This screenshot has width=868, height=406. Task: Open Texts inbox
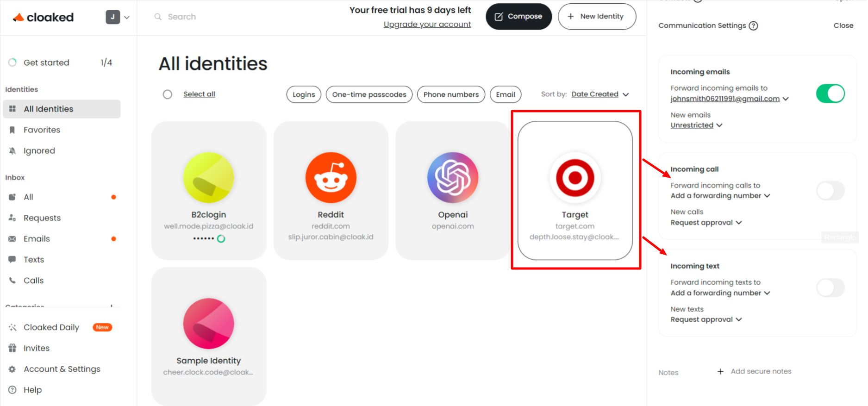coord(62,259)
